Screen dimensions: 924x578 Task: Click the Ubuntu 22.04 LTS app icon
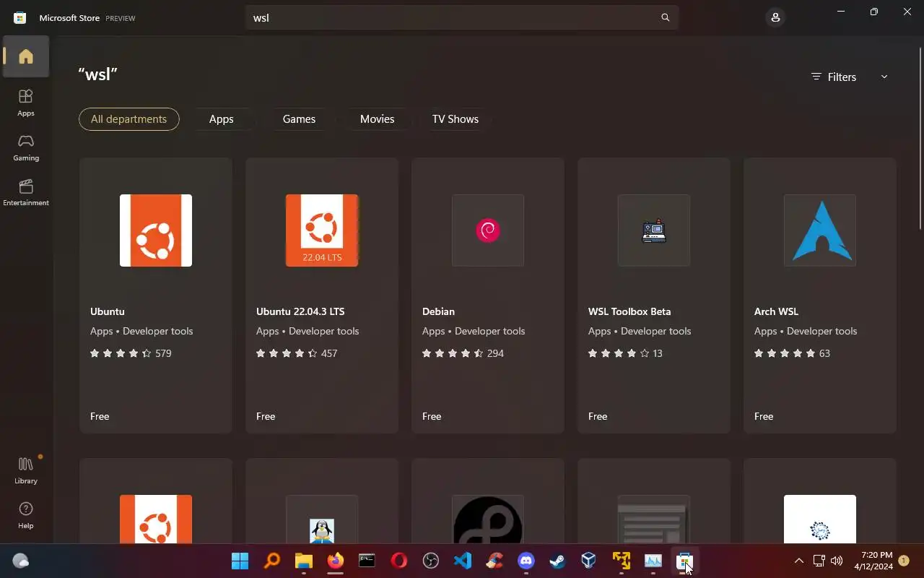point(322,230)
